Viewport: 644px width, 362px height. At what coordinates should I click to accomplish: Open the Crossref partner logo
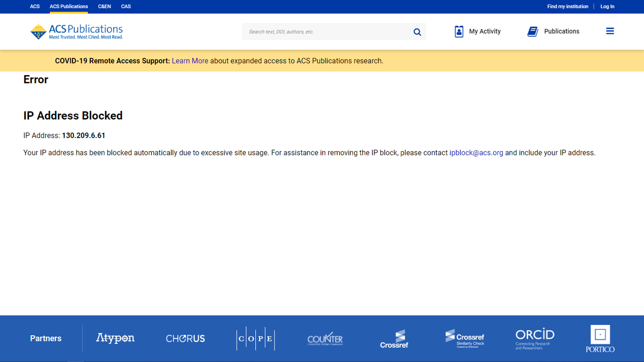[x=394, y=339]
